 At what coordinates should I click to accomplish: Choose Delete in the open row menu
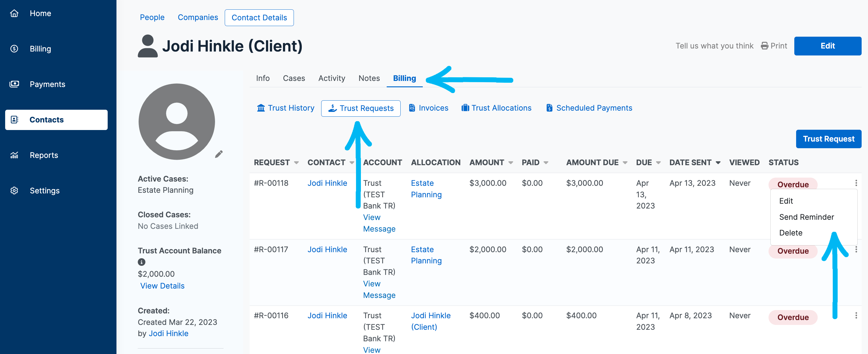point(790,233)
